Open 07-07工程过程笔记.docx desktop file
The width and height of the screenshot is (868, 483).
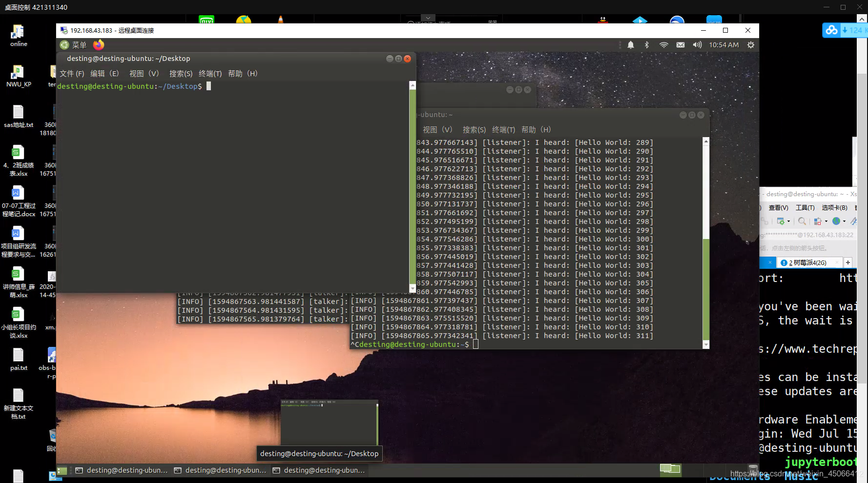tap(19, 202)
